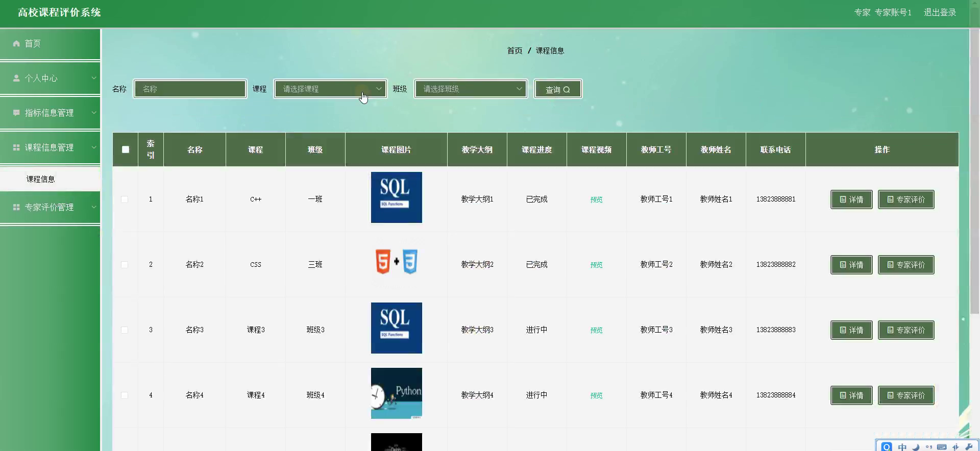
Task: Click 预览 video link for 名称3
Action: (x=596, y=330)
